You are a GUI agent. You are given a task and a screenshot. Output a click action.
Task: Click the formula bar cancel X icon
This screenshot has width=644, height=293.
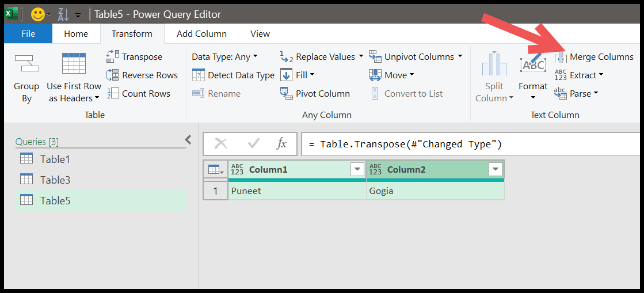point(221,144)
